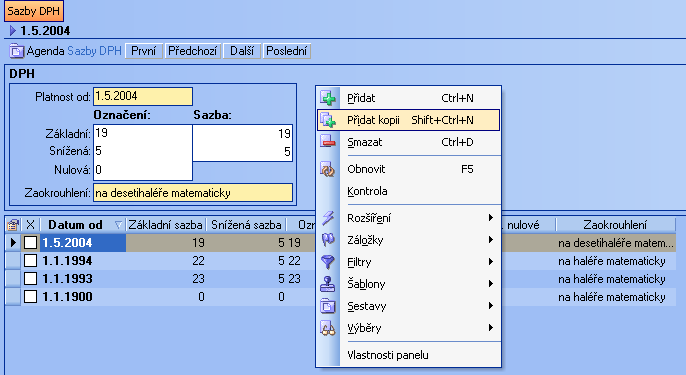Click the Snížená označení field showing 5
The width and height of the screenshot is (686, 375).
click(143, 151)
